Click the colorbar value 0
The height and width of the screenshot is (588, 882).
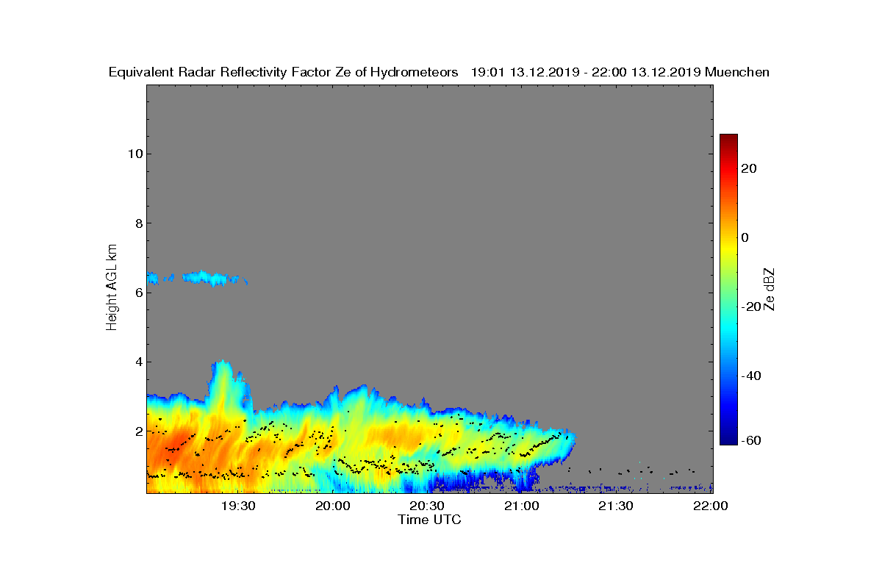pos(745,237)
